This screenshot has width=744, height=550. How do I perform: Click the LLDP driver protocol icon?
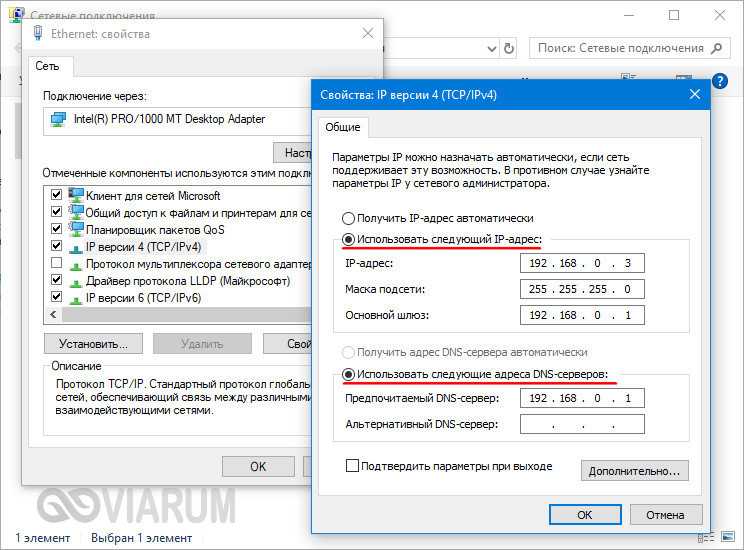(76, 282)
